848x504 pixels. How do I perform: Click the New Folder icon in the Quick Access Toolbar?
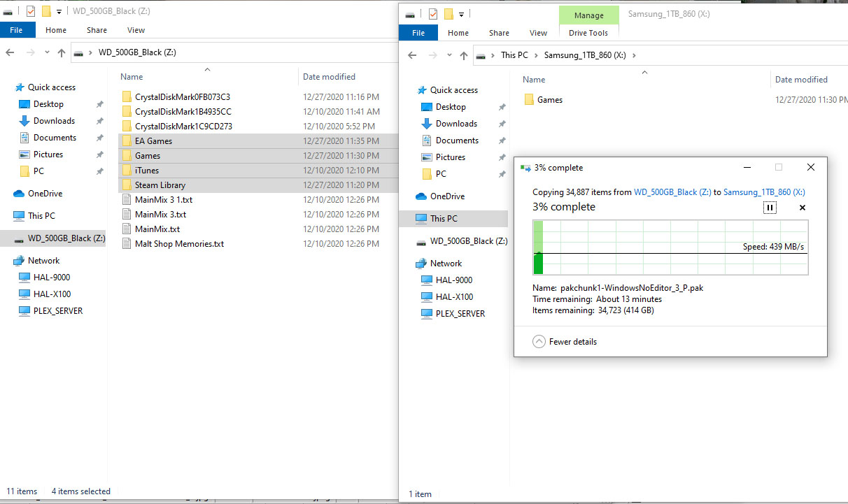click(46, 11)
